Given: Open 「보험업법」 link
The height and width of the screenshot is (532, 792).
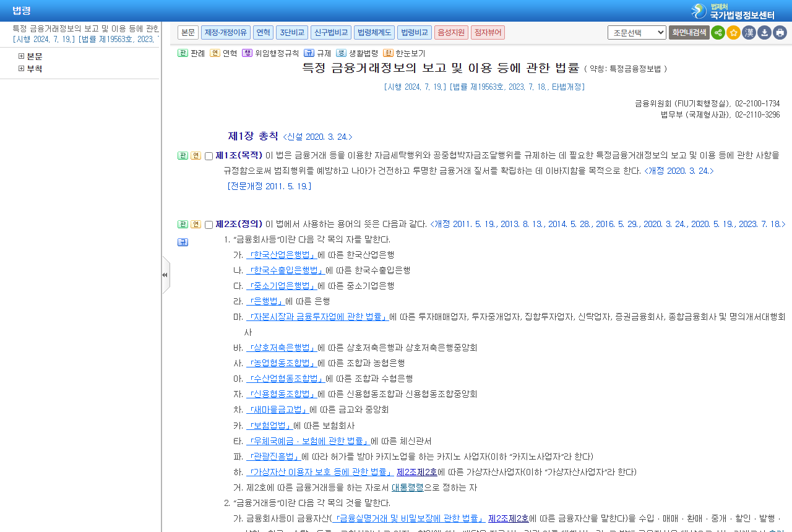Looking at the screenshot, I should tap(270, 426).
